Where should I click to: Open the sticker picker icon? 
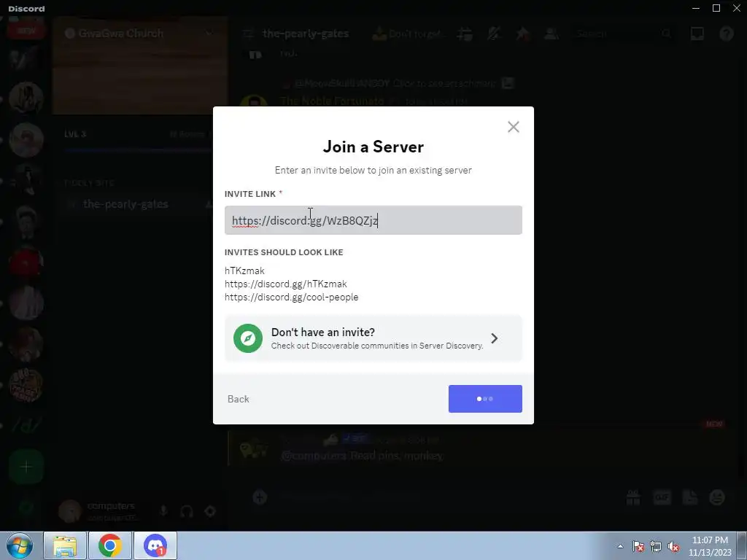[x=690, y=497]
